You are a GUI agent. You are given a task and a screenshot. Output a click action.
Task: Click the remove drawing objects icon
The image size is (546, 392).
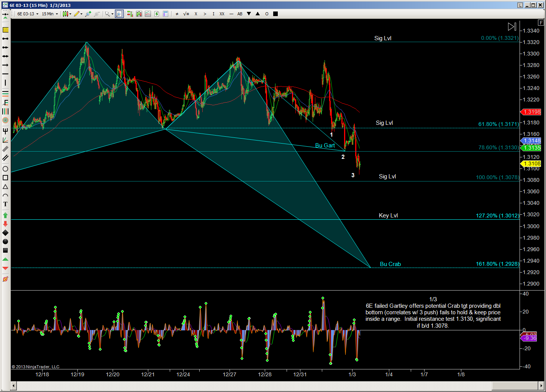(5, 279)
